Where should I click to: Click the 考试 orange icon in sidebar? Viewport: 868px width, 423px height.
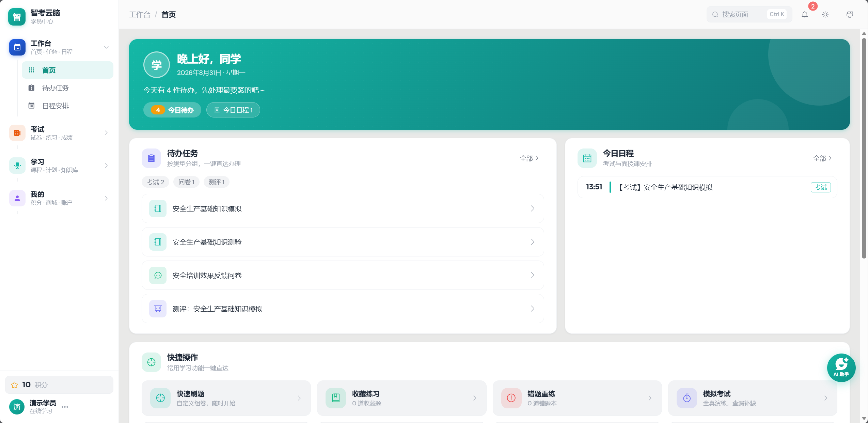pos(17,133)
